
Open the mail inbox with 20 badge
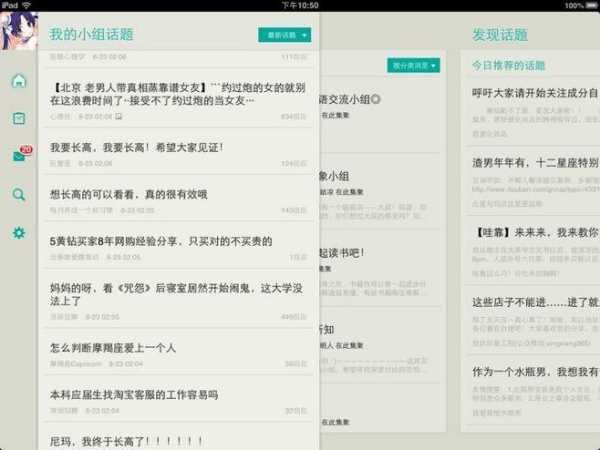tap(20, 156)
